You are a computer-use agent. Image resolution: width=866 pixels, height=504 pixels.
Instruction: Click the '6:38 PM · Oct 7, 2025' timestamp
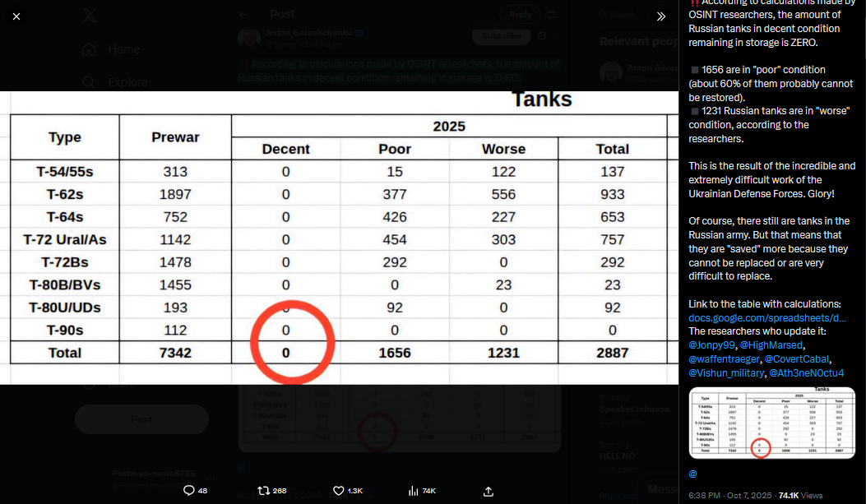tap(729, 495)
